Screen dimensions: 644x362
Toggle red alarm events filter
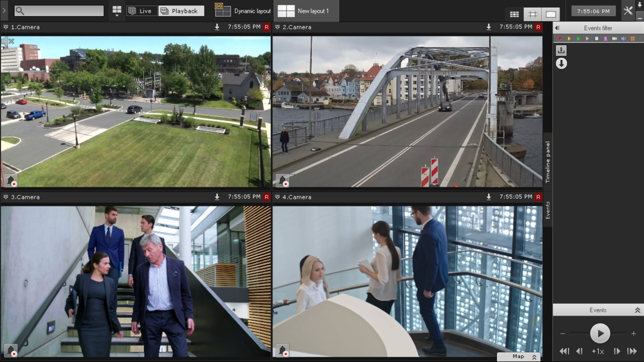pyautogui.click(x=560, y=39)
